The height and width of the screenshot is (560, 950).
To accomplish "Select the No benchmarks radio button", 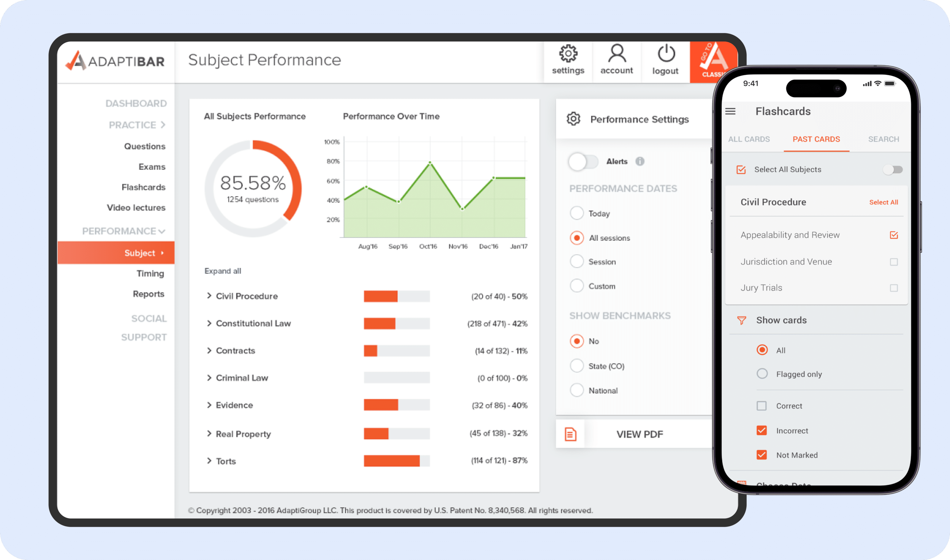I will click(577, 341).
